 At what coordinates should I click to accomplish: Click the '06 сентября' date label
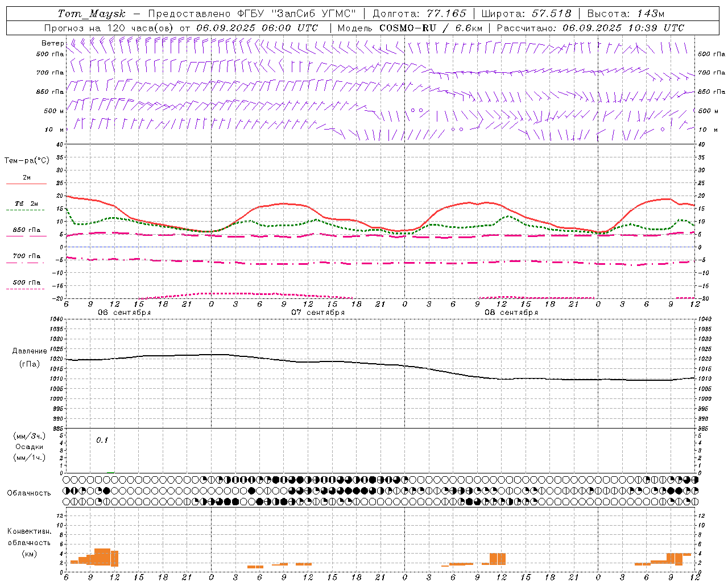pyautogui.click(x=125, y=313)
